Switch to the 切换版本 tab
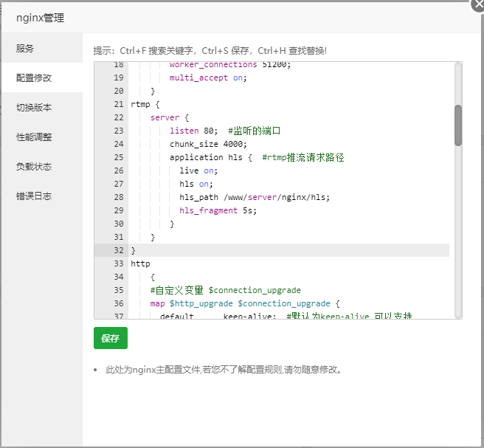 (x=42, y=108)
